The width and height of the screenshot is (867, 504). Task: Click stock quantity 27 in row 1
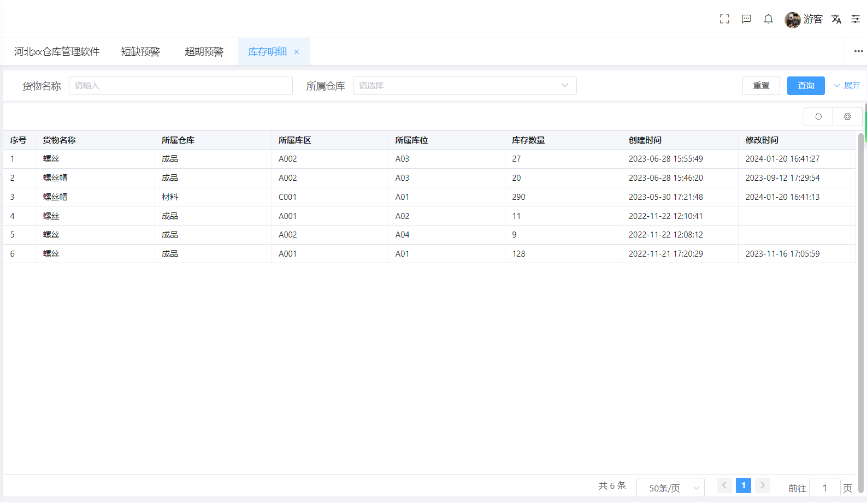coord(516,159)
